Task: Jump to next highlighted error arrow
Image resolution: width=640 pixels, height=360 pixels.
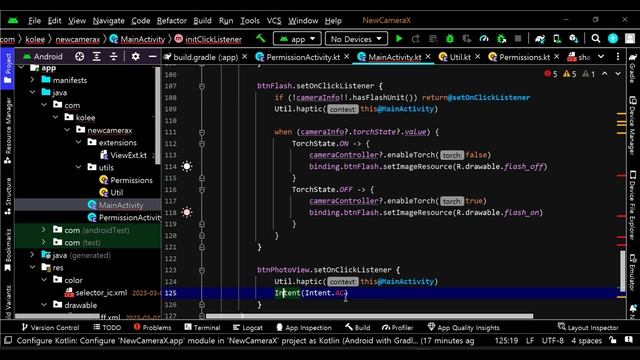Action: pos(618,74)
